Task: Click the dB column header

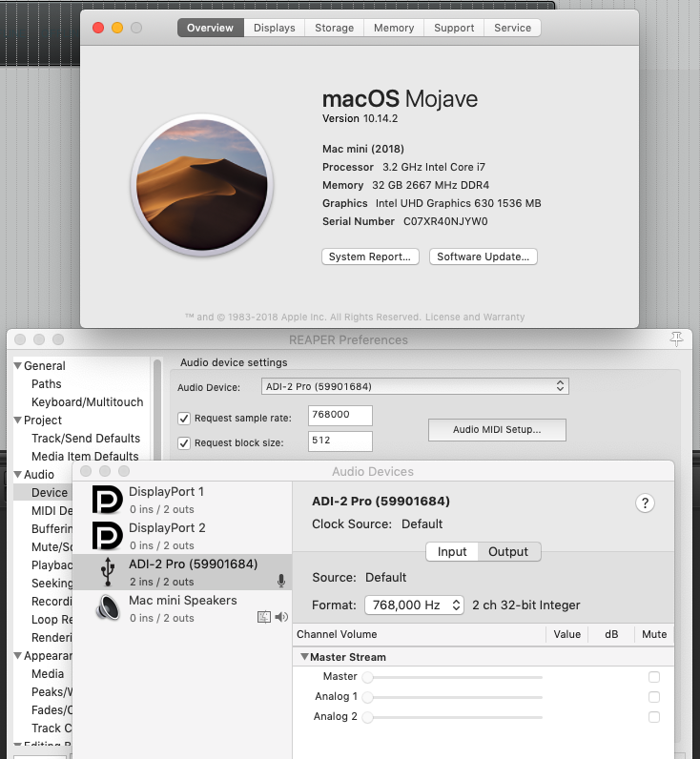Action: 611,634
